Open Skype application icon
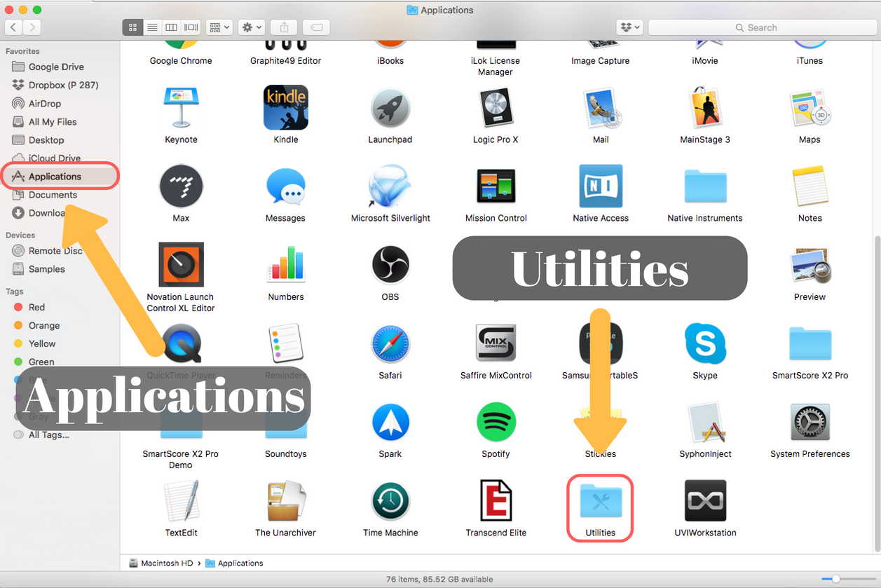881x588 pixels. [704, 343]
